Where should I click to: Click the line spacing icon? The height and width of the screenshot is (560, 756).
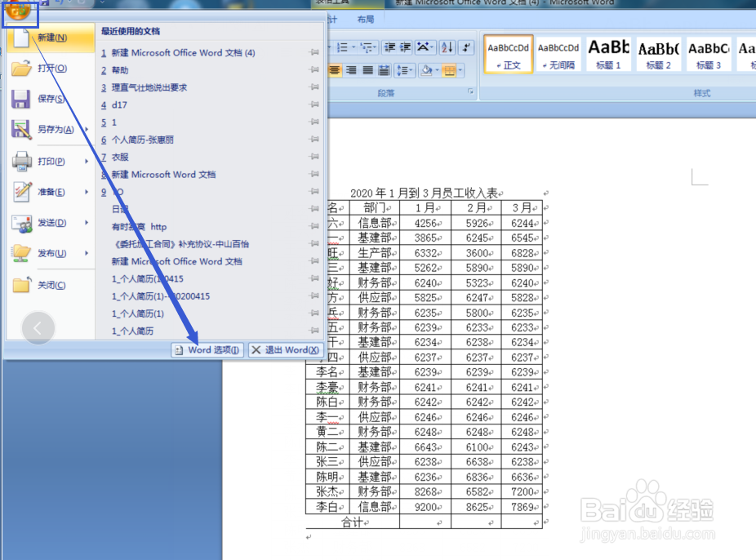click(402, 71)
